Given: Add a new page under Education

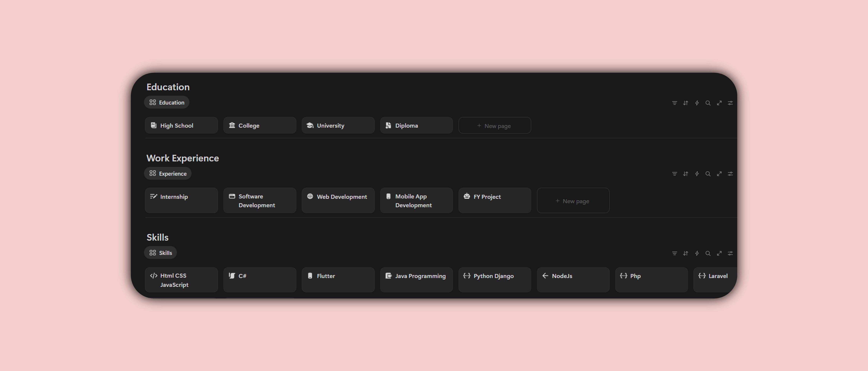Looking at the screenshot, I should pyautogui.click(x=494, y=126).
